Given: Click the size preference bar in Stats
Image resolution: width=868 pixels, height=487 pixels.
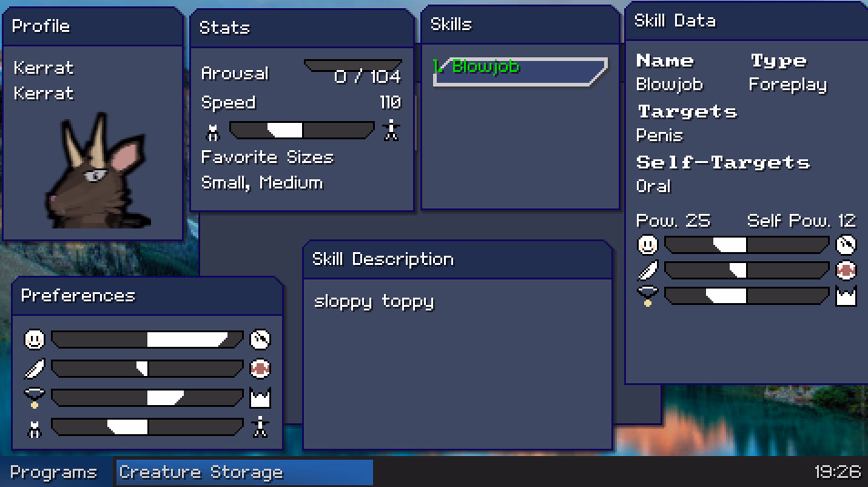Looking at the screenshot, I should tap(302, 130).
